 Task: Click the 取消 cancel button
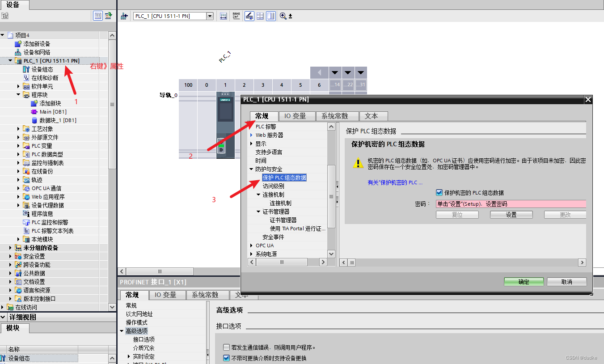pyautogui.click(x=566, y=282)
